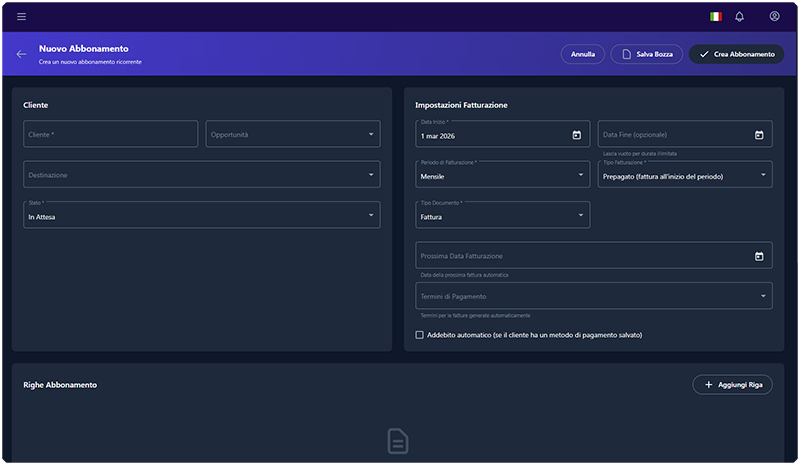Open Periodo di Fatturazione dropdown
This screenshot has height=465, width=800.
(502, 175)
